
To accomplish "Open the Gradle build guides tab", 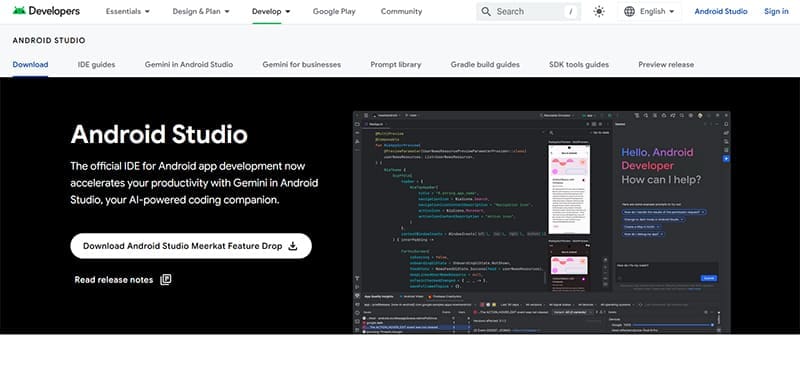I will (x=485, y=64).
